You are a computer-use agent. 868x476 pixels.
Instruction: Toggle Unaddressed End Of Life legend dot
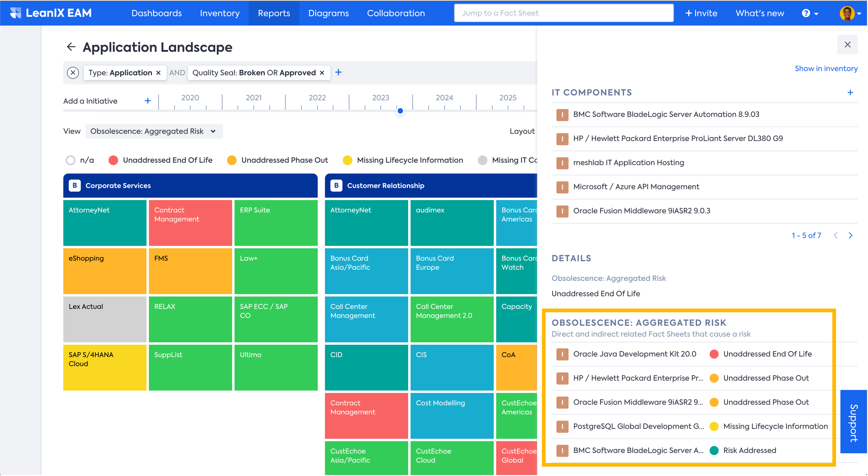coord(113,160)
